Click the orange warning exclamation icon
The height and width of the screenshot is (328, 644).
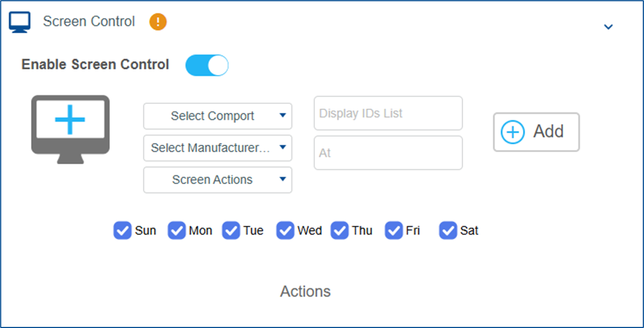coord(158,21)
